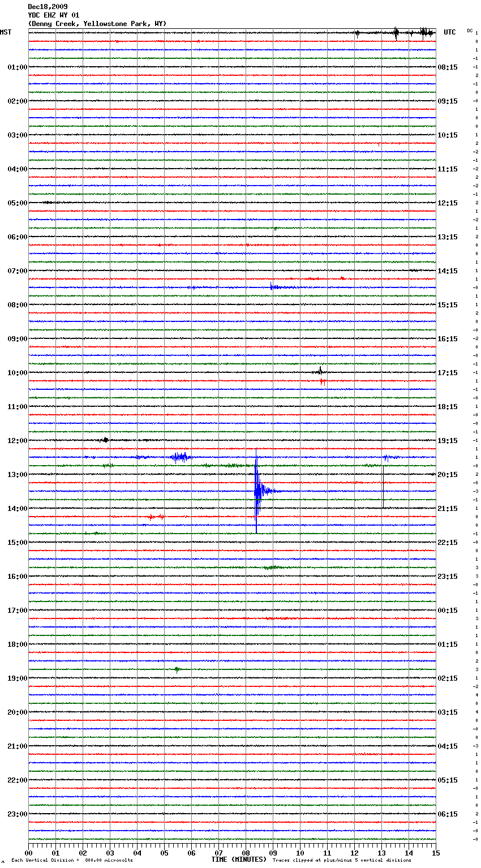This screenshot has height=868, width=481.
Task: Click the 14:15 UTC time label
Action: click(448, 271)
